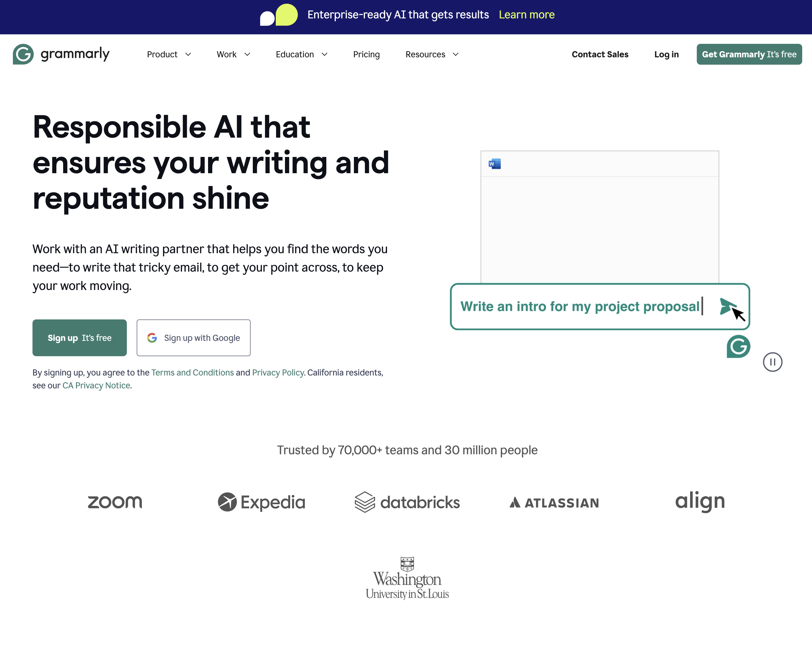
Task: Go to the Pricing page
Action: [366, 55]
